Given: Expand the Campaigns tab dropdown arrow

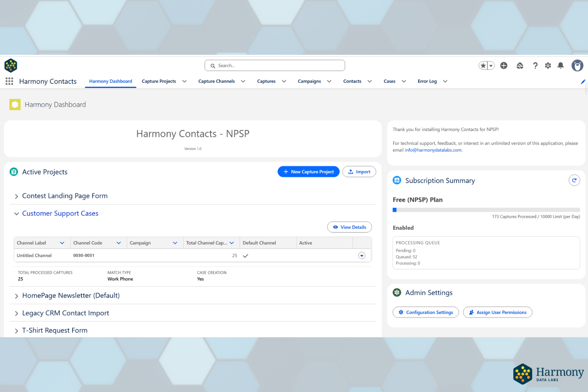Looking at the screenshot, I should [329, 82].
